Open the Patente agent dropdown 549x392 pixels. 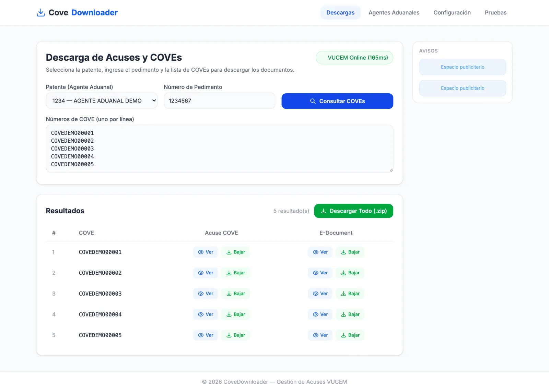tap(102, 101)
